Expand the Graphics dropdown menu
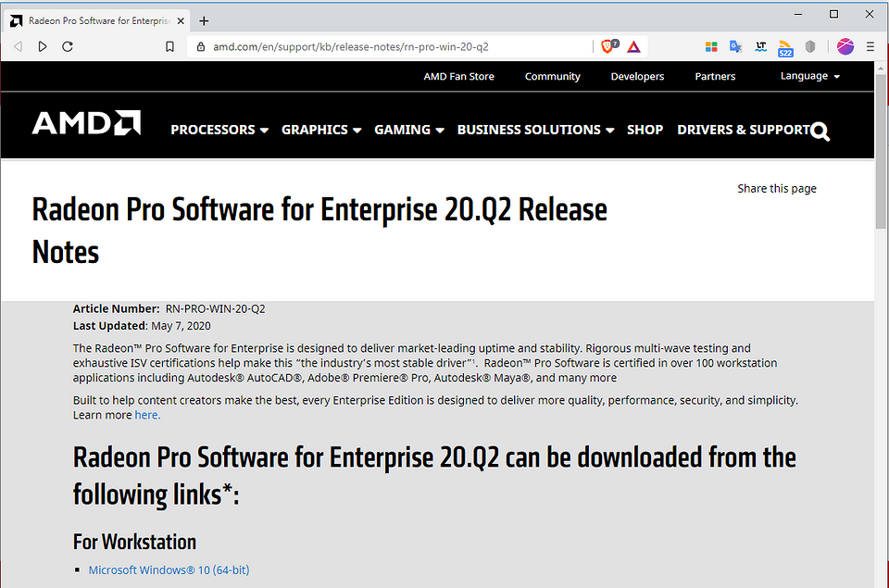The image size is (889, 588). [x=321, y=131]
